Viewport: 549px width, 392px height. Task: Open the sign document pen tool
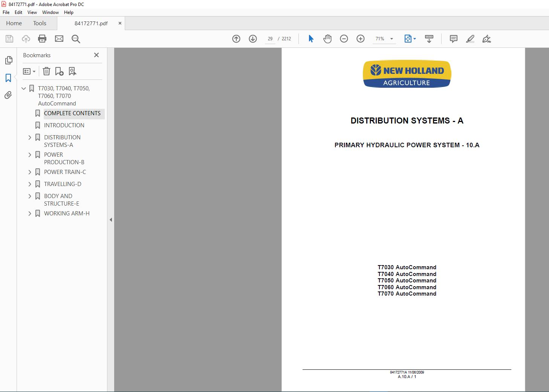click(486, 39)
